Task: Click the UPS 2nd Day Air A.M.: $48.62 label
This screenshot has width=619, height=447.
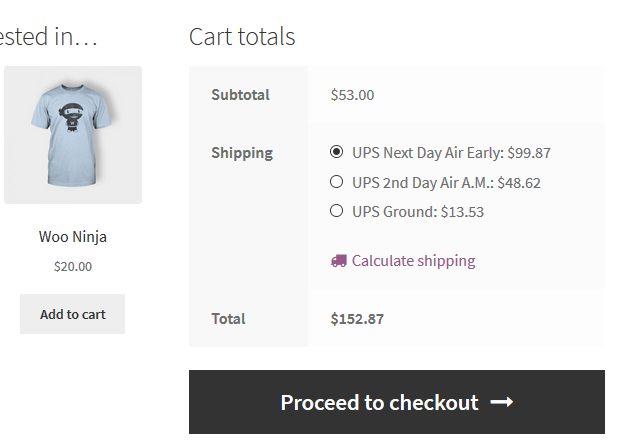Action: (446, 183)
